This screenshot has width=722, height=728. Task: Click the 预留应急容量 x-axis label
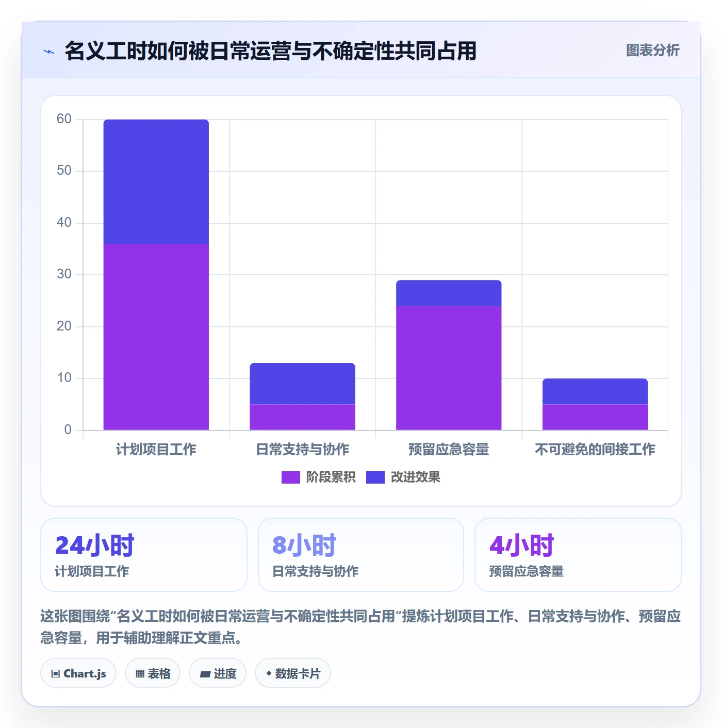pos(449,450)
